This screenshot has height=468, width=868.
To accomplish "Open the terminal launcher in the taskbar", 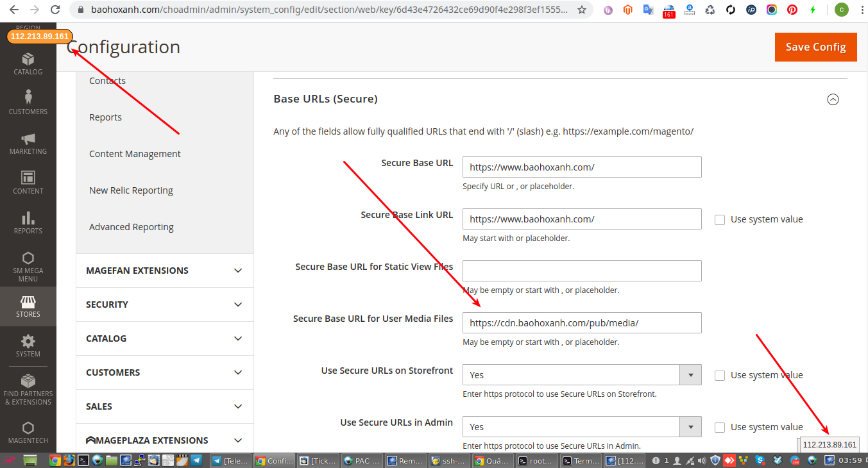I will point(83,460).
